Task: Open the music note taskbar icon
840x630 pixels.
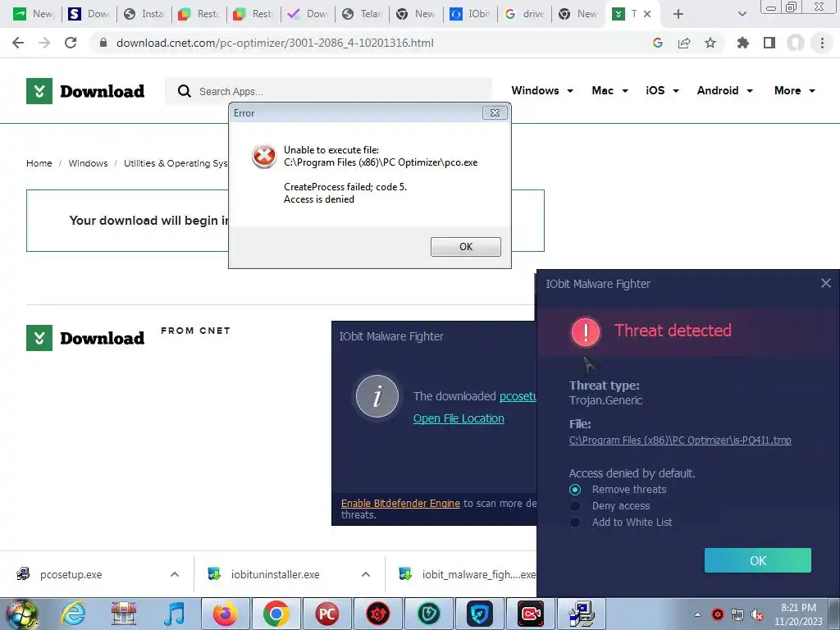Action: (175, 614)
